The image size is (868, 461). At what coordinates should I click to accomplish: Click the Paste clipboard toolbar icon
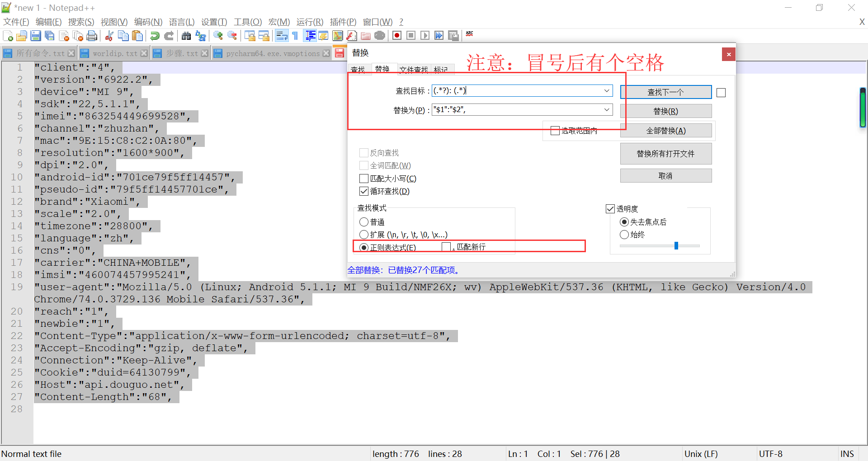click(137, 36)
